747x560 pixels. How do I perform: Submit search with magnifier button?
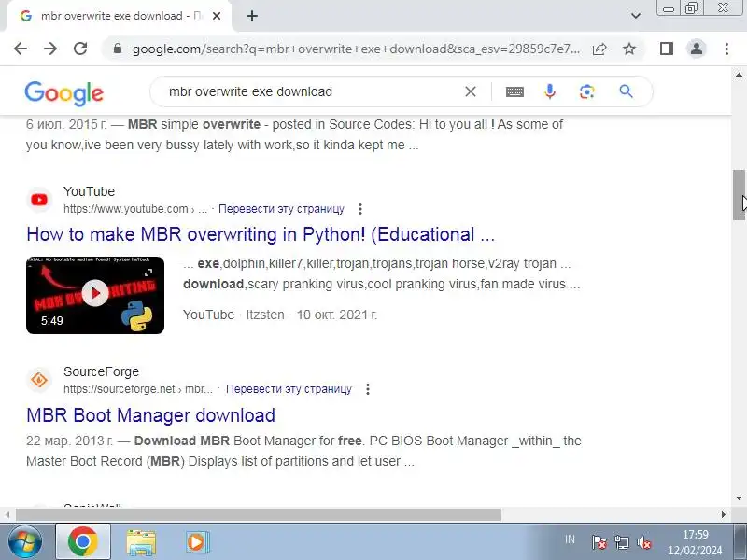click(x=626, y=91)
